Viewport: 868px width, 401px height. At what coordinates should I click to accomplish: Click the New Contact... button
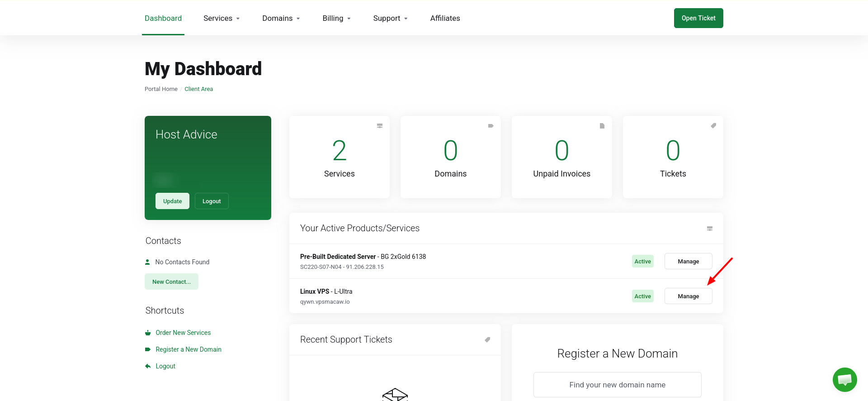[171, 282]
